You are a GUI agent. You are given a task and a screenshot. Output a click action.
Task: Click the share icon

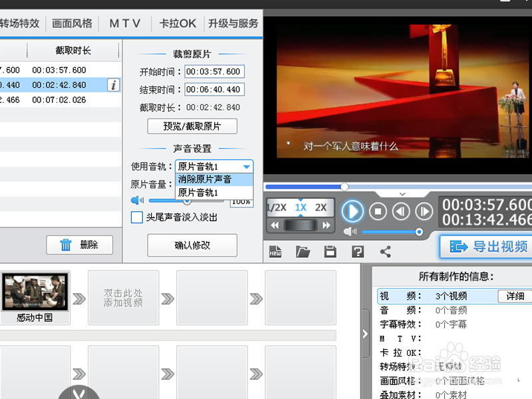[386, 252]
